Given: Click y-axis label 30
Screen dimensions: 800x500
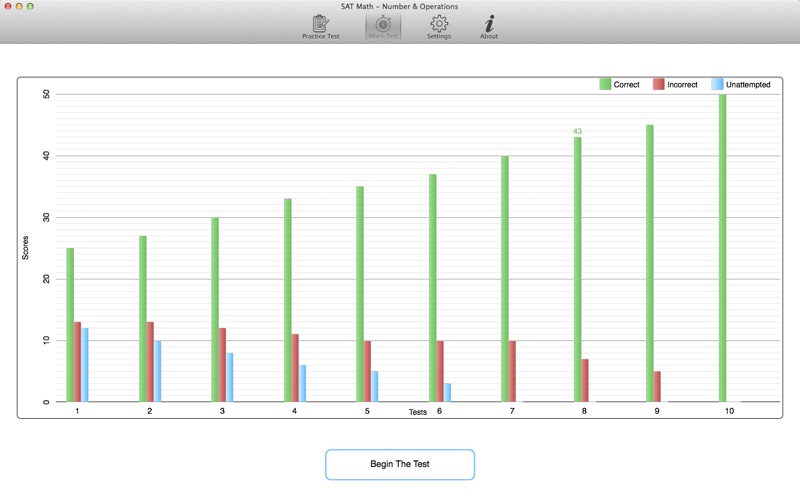Looking at the screenshot, I should 46,217.
